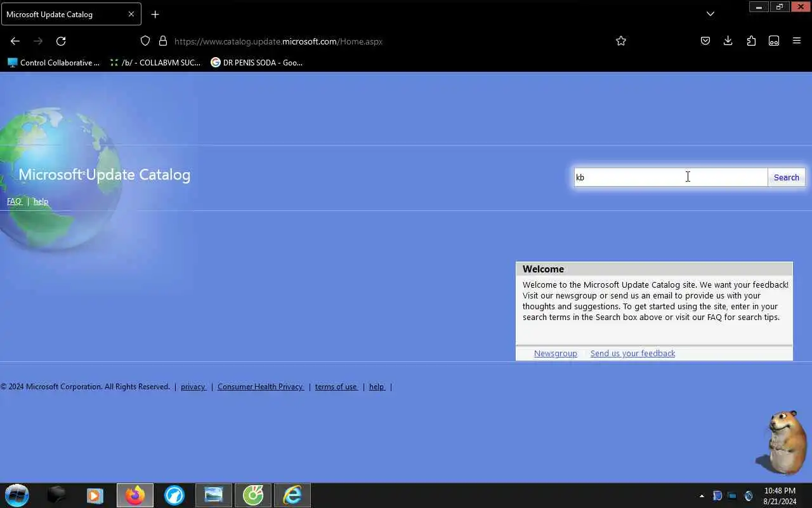Select the Microsoft Update Catalog tab

coord(71,14)
